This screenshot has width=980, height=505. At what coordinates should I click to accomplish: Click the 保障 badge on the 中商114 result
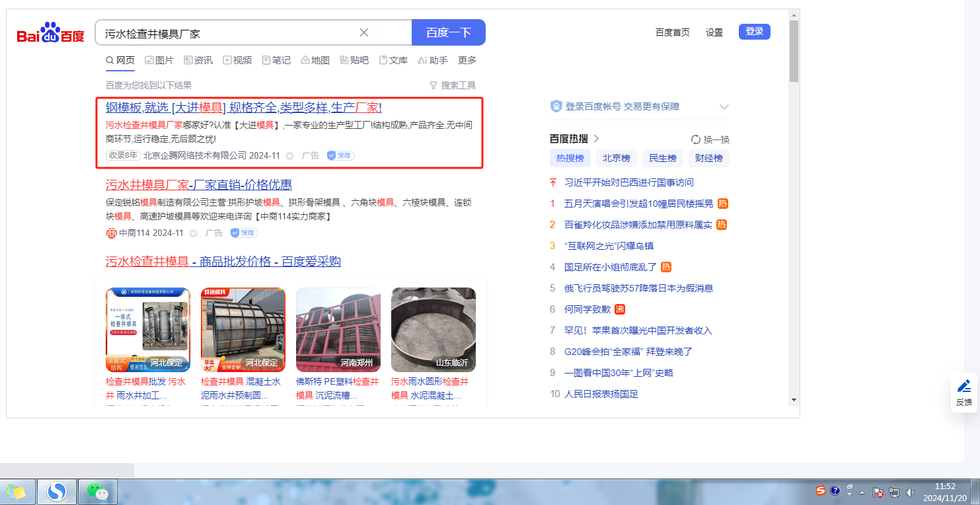244,233
